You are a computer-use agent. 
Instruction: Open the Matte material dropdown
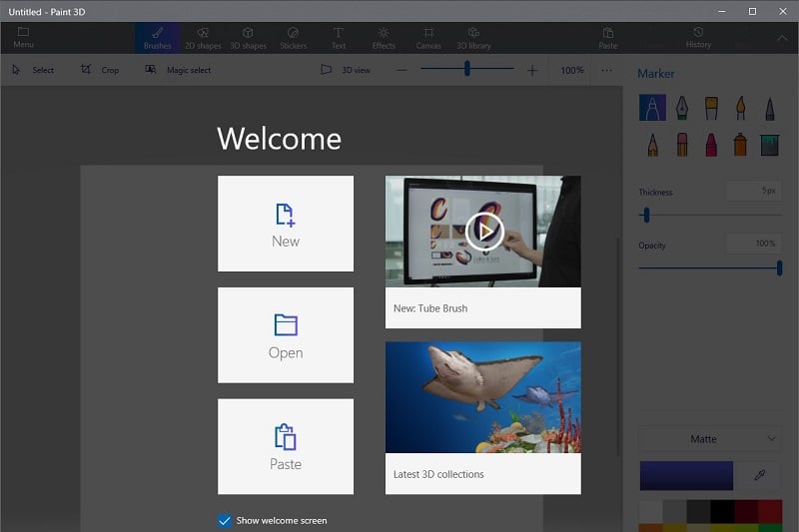[709, 438]
